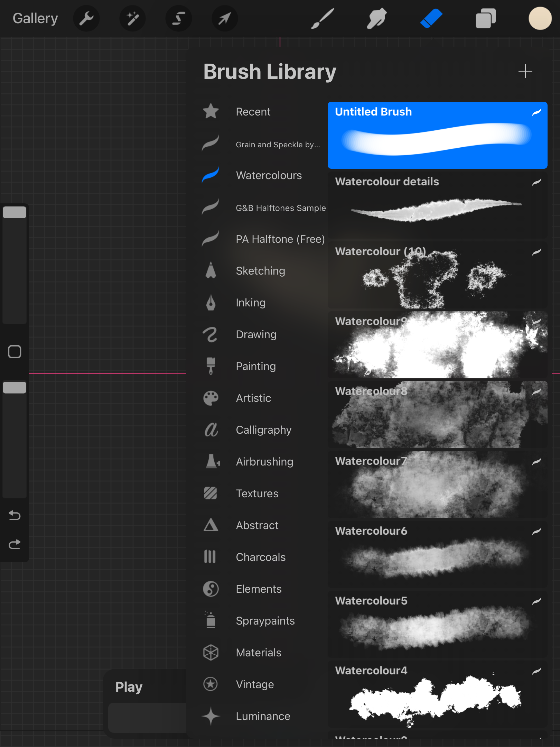560x747 pixels.
Task: Select the Paint brush tool
Action: (x=322, y=19)
